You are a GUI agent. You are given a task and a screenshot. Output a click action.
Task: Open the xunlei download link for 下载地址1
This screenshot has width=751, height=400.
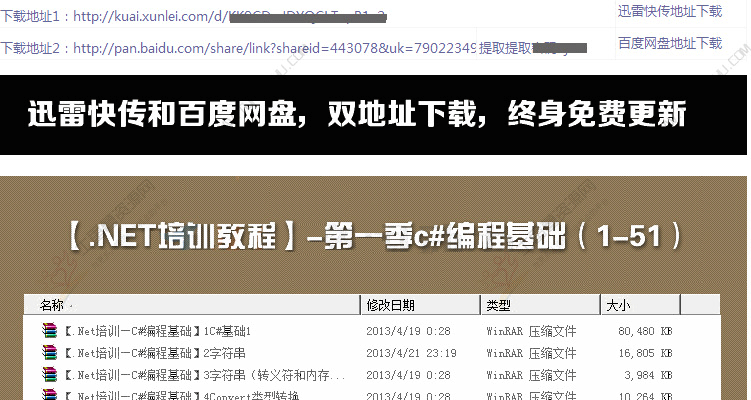pyautogui.click(x=230, y=17)
